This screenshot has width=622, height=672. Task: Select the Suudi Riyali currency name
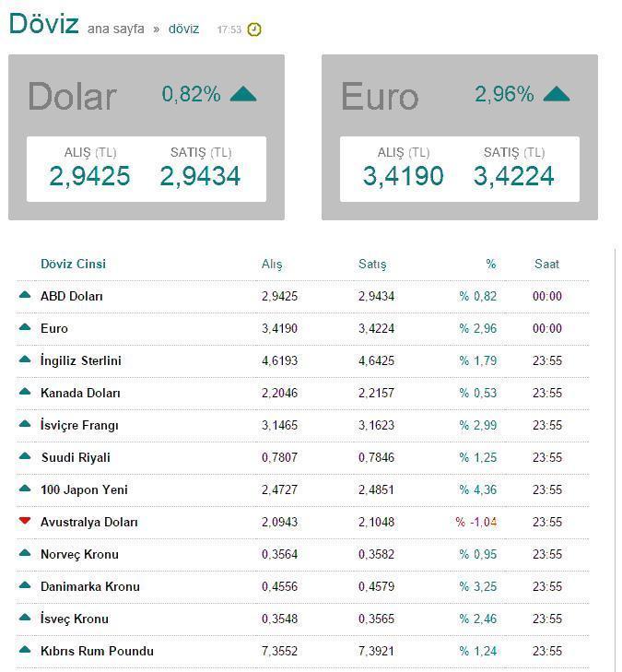pyautogui.click(x=76, y=457)
